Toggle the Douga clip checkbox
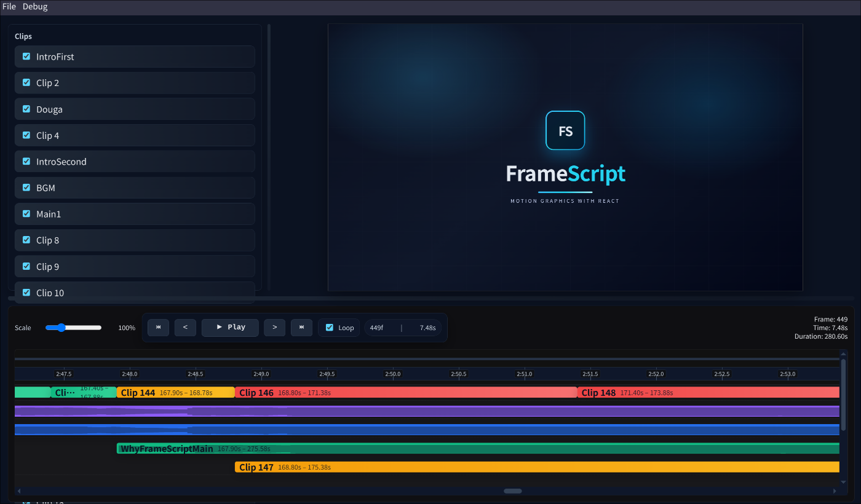The height and width of the screenshot is (504, 861). (26, 109)
